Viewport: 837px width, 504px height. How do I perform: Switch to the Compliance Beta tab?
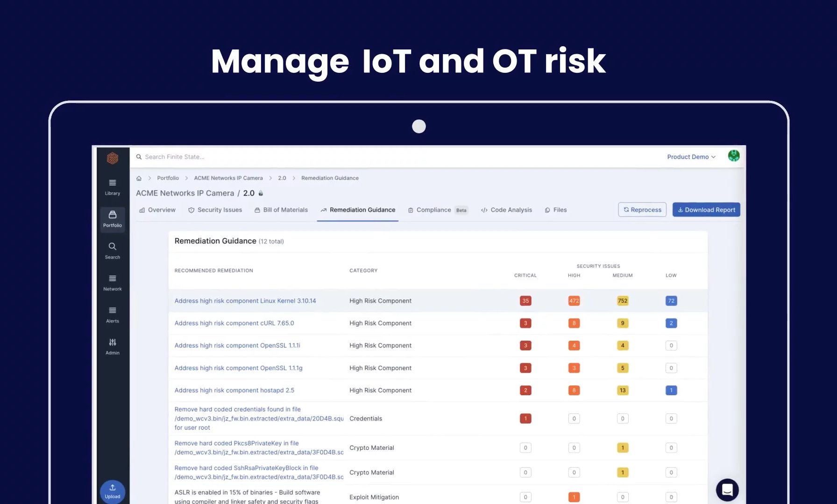(438, 210)
